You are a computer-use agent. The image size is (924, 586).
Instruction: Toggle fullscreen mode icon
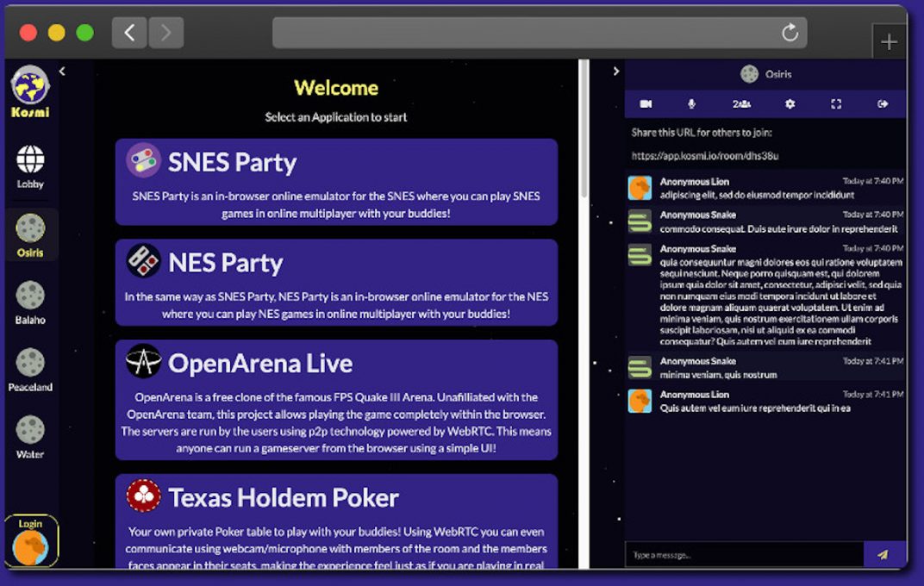pos(836,104)
